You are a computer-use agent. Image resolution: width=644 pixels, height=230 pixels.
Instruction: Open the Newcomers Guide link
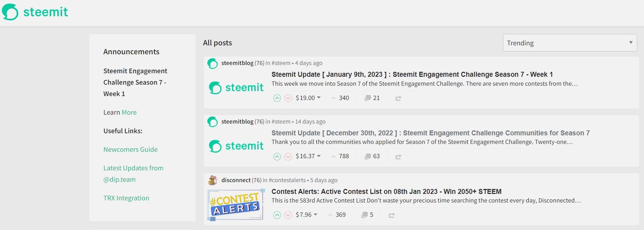pos(130,150)
